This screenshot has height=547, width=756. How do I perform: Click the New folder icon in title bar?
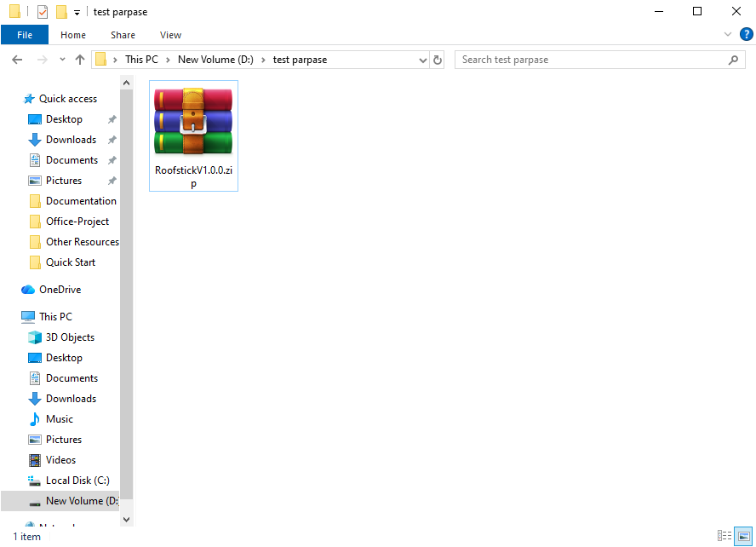click(61, 11)
